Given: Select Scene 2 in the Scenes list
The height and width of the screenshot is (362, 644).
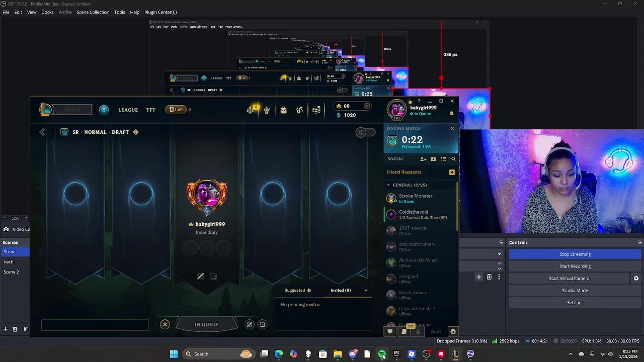Looking at the screenshot, I should click(x=15, y=272).
